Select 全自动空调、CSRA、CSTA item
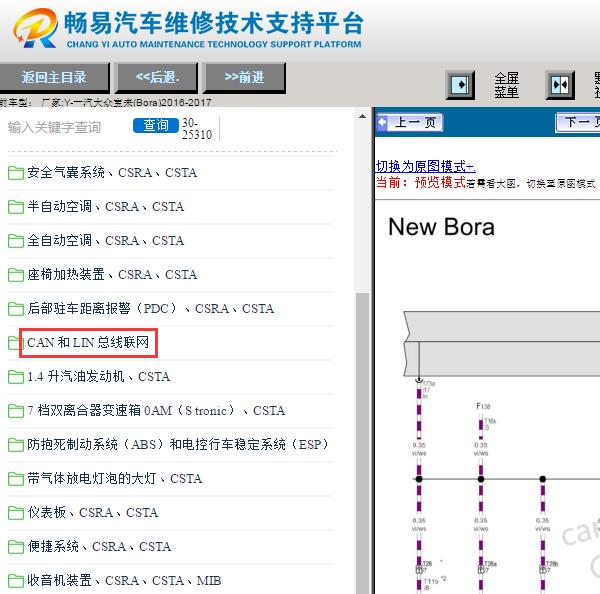This screenshot has width=600, height=594. click(105, 241)
